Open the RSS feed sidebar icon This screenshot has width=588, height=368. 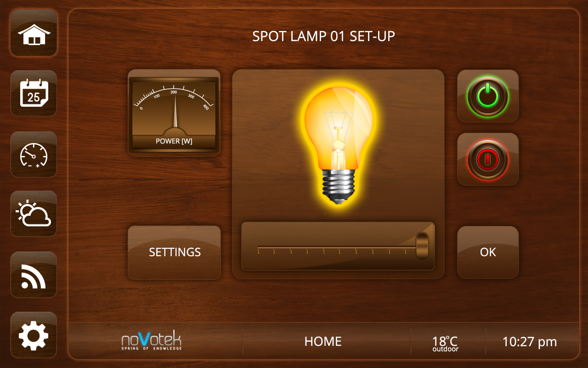point(34,275)
